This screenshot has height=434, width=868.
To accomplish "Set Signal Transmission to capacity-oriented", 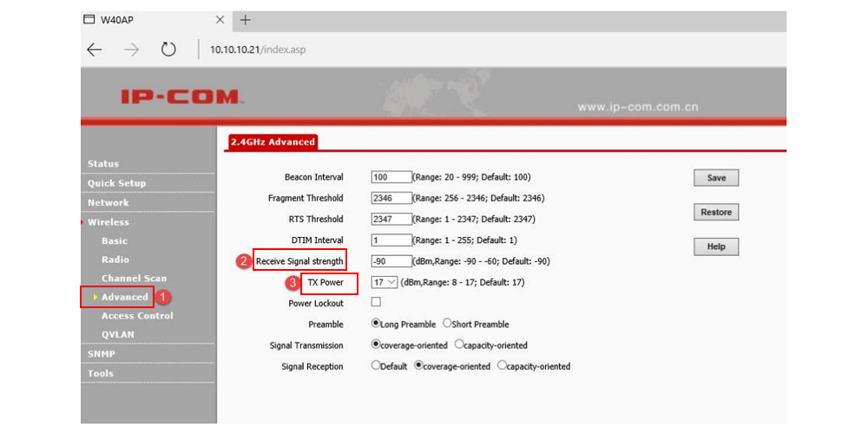I will coord(458,345).
